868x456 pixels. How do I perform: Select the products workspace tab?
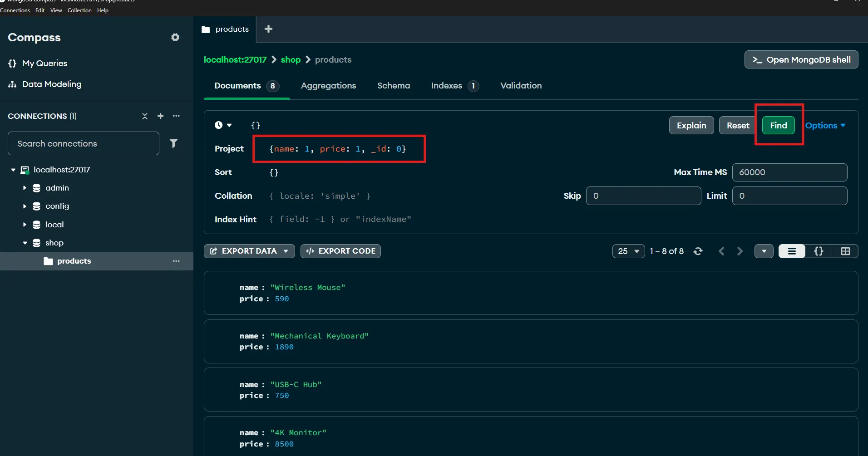pyautogui.click(x=225, y=29)
